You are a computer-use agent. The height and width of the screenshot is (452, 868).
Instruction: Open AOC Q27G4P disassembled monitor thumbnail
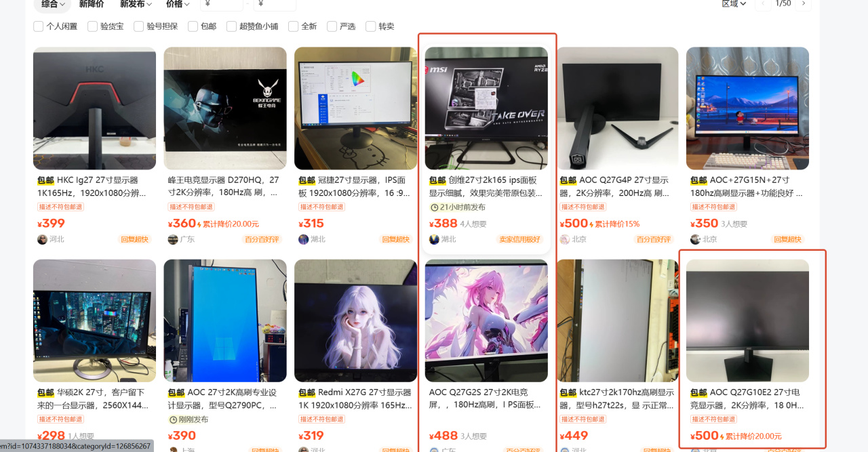pyautogui.click(x=616, y=108)
